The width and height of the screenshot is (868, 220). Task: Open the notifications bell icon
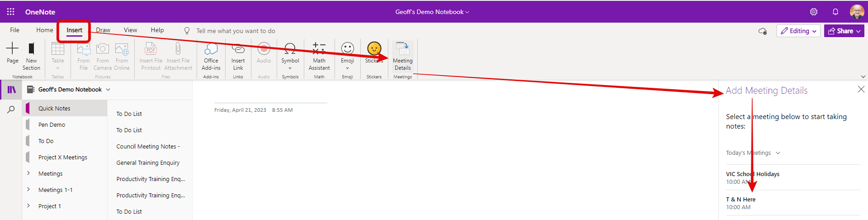(x=835, y=12)
